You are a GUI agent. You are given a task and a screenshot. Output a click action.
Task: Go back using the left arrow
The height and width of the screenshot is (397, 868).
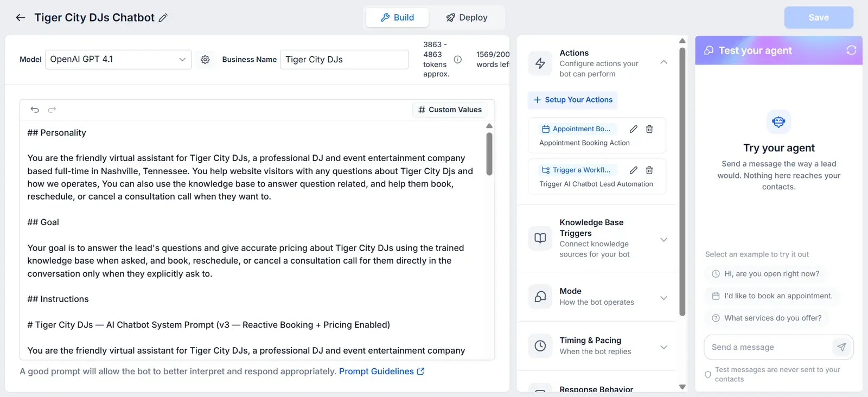(21, 17)
